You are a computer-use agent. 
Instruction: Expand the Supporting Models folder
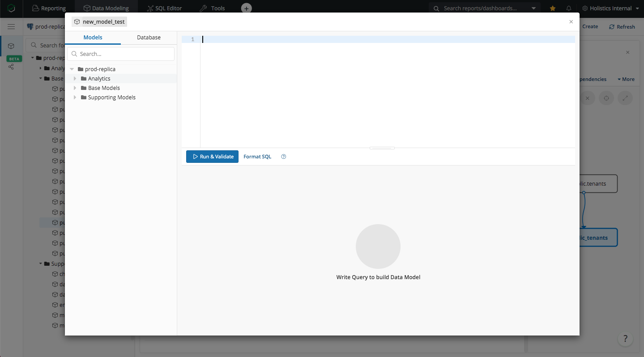tap(75, 98)
